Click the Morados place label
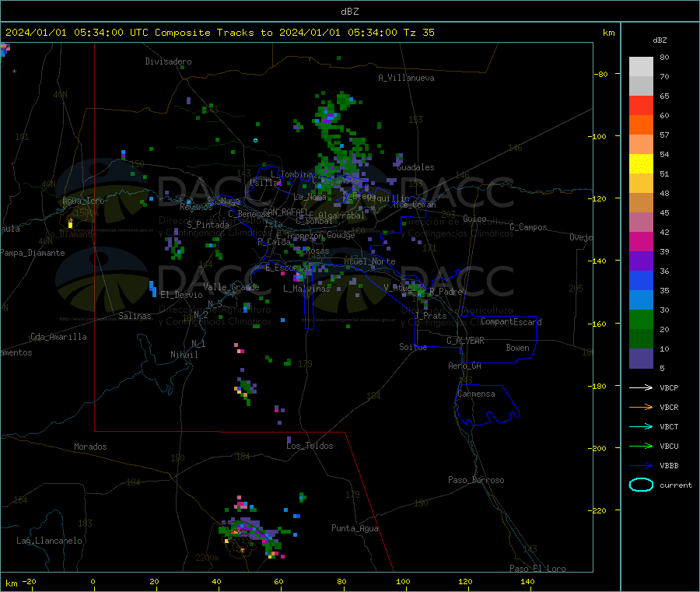The height and width of the screenshot is (592, 700). click(x=90, y=447)
